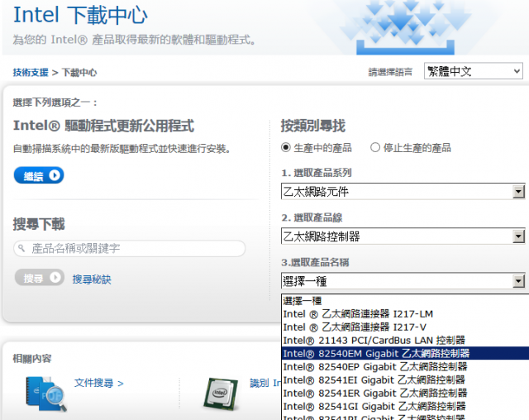This screenshot has height=420, width=529.
Task: Open the 繁體中文 language dropdown
Action: [474, 71]
